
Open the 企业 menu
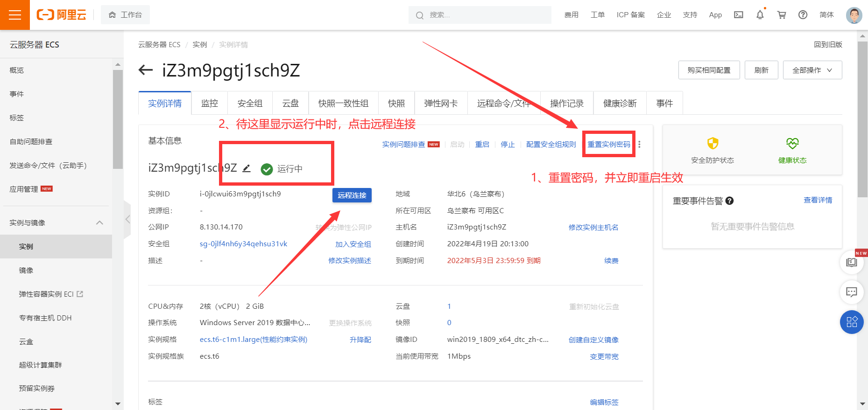(664, 15)
